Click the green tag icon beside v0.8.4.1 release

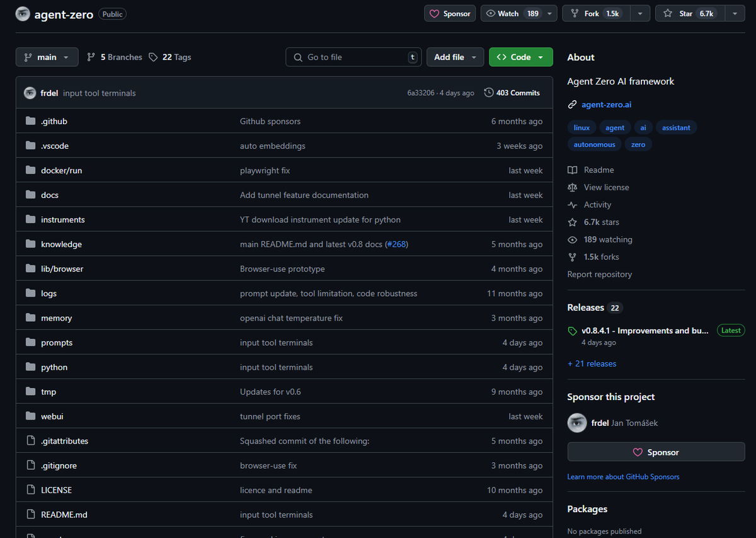(572, 331)
